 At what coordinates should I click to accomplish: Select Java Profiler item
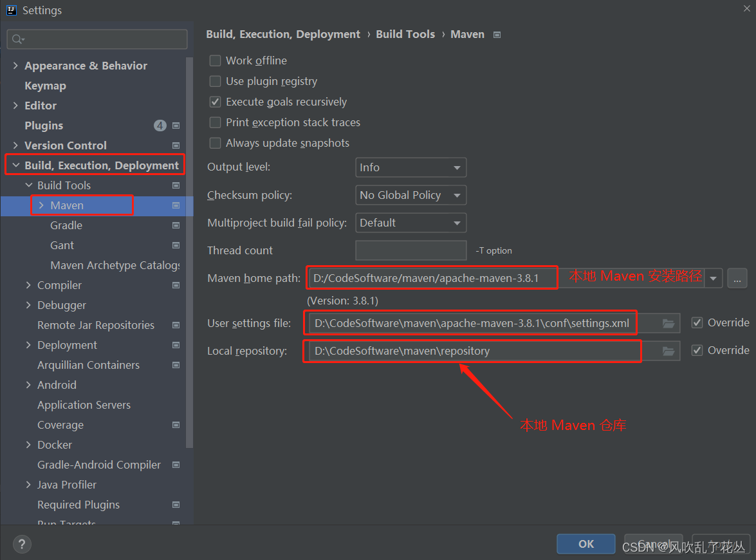tap(67, 485)
